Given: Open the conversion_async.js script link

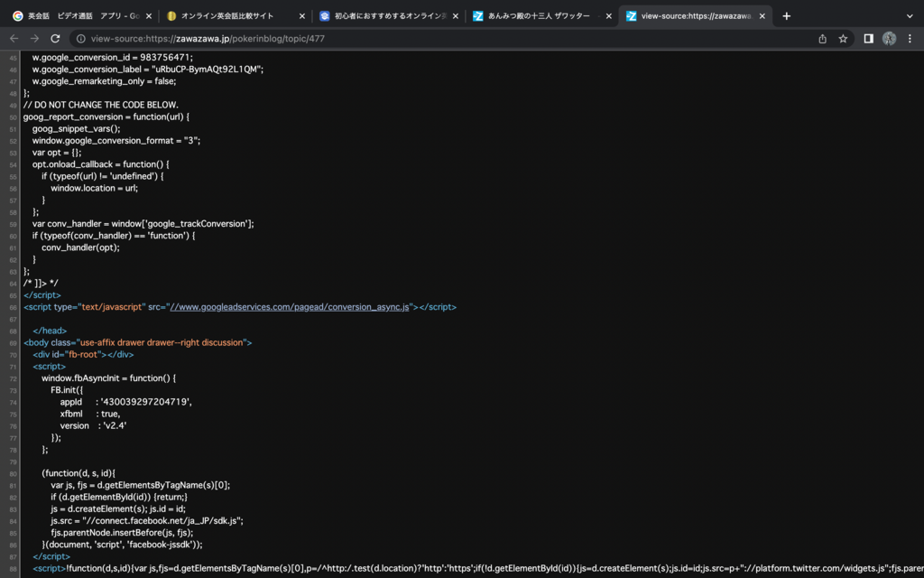Looking at the screenshot, I should 291,307.
